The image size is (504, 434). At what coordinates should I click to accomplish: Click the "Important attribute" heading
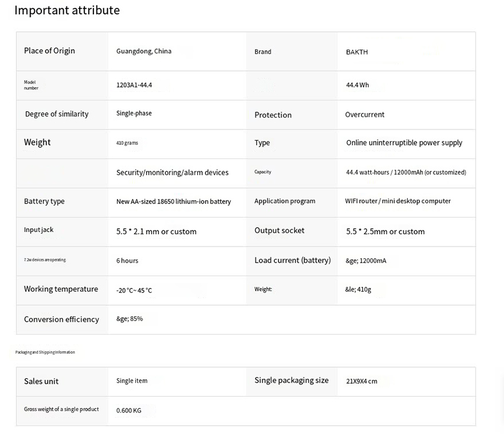pyautogui.click(x=67, y=11)
